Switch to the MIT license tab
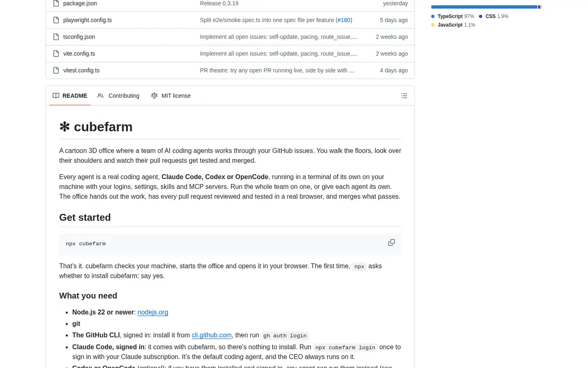The height and width of the screenshot is (368, 588). [171, 96]
